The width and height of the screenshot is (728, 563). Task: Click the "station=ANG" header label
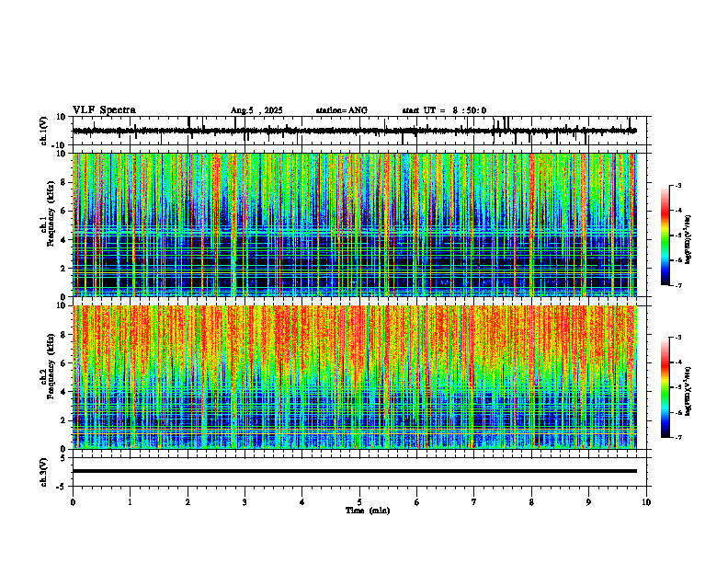pos(341,110)
